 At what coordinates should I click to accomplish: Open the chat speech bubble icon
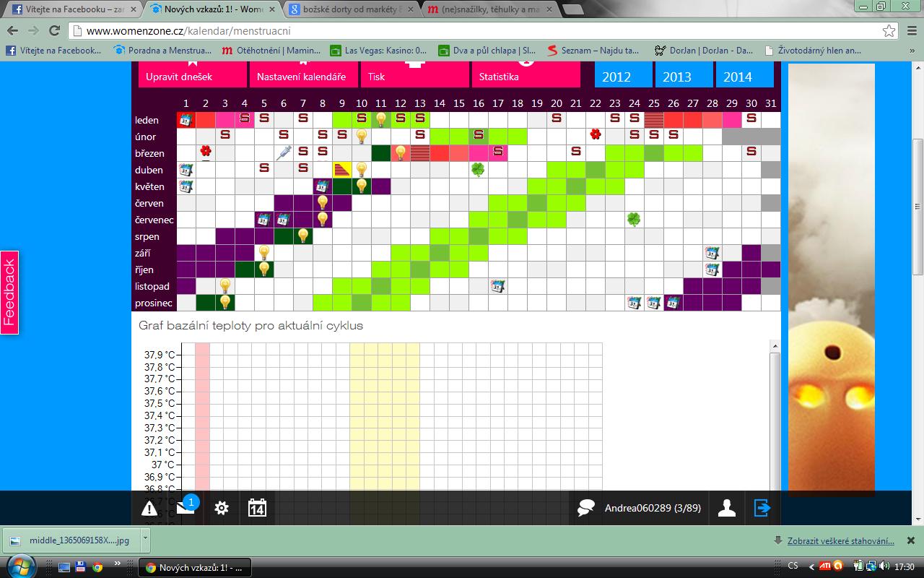pyautogui.click(x=585, y=509)
